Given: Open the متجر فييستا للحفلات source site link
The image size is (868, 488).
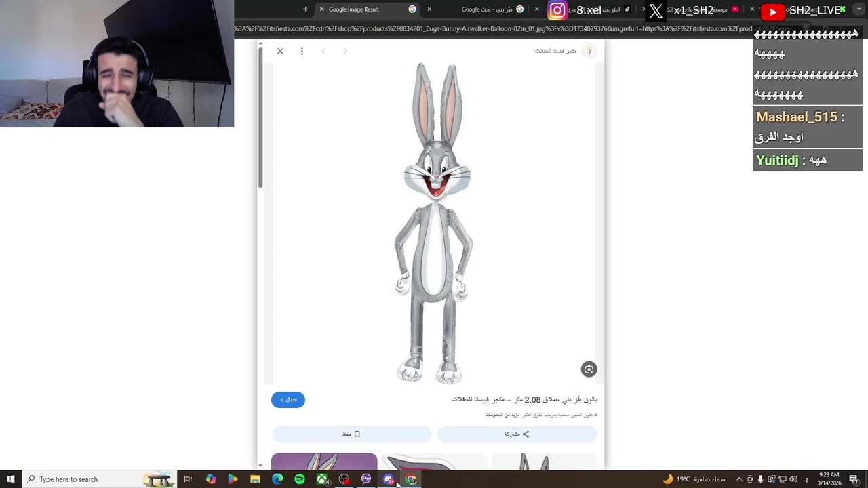Looking at the screenshot, I should [x=555, y=51].
